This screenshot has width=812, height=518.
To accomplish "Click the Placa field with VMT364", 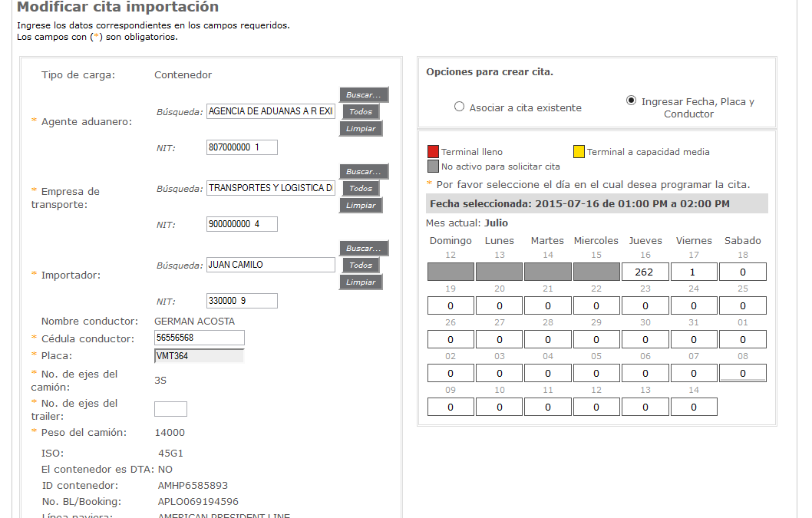I will click(x=199, y=355).
